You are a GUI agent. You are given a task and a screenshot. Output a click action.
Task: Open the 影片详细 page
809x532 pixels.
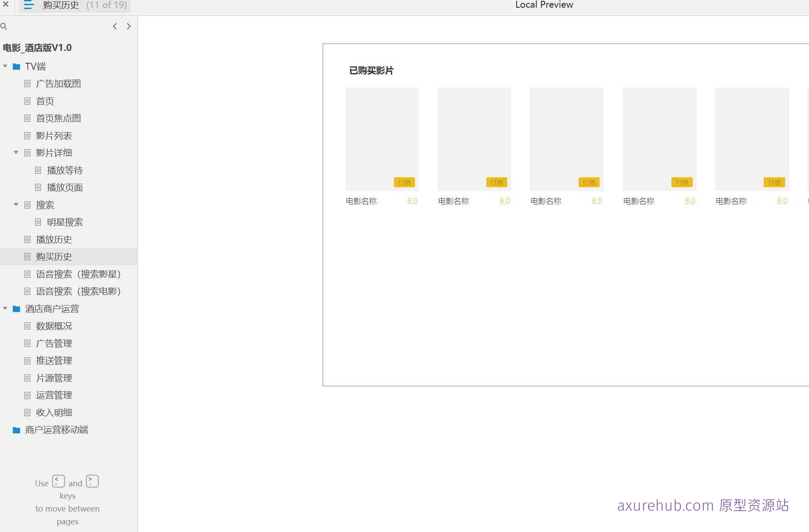click(54, 153)
